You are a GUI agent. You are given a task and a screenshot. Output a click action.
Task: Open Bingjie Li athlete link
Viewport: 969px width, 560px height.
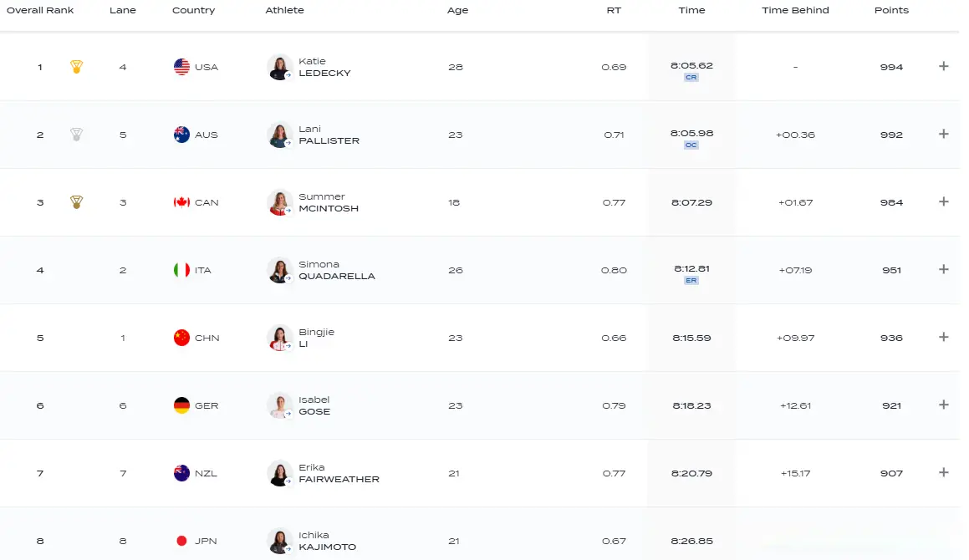(x=316, y=338)
